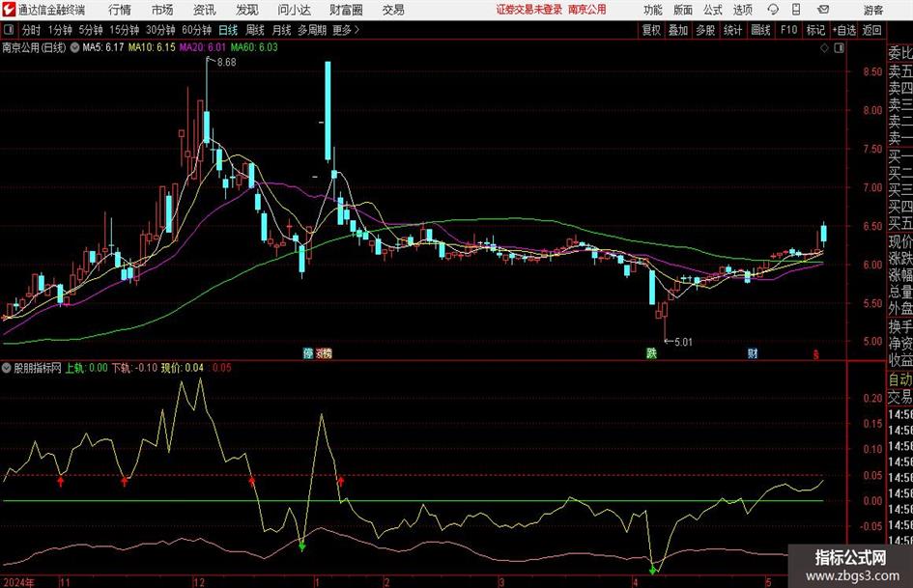Click the MA20: 6.01 value

pyautogui.click(x=202, y=47)
